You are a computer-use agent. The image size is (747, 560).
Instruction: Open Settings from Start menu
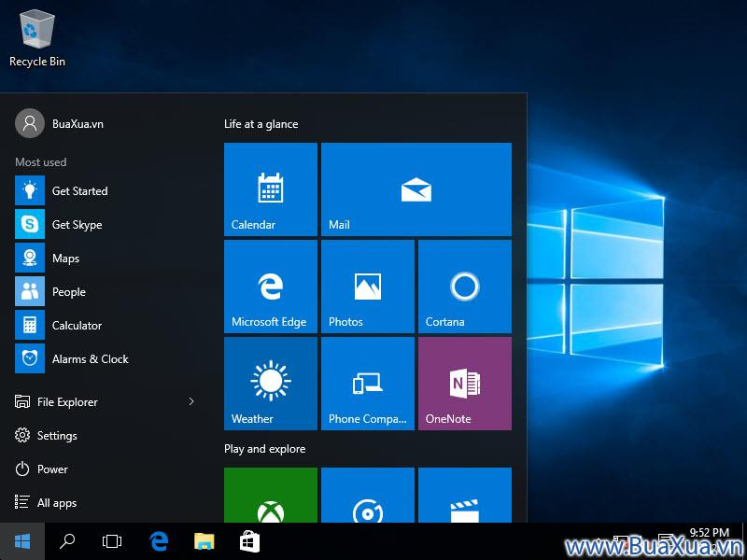click(x=56, y=436)
